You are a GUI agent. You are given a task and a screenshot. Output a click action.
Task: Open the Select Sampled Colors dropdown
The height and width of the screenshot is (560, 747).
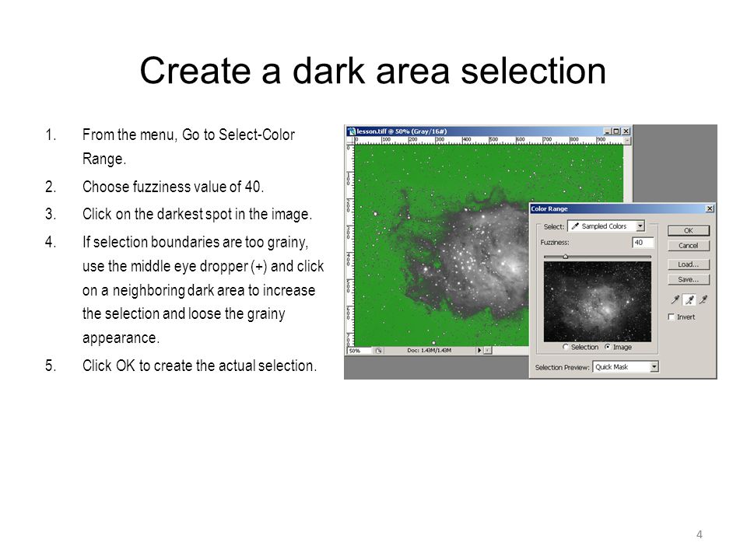606,226
